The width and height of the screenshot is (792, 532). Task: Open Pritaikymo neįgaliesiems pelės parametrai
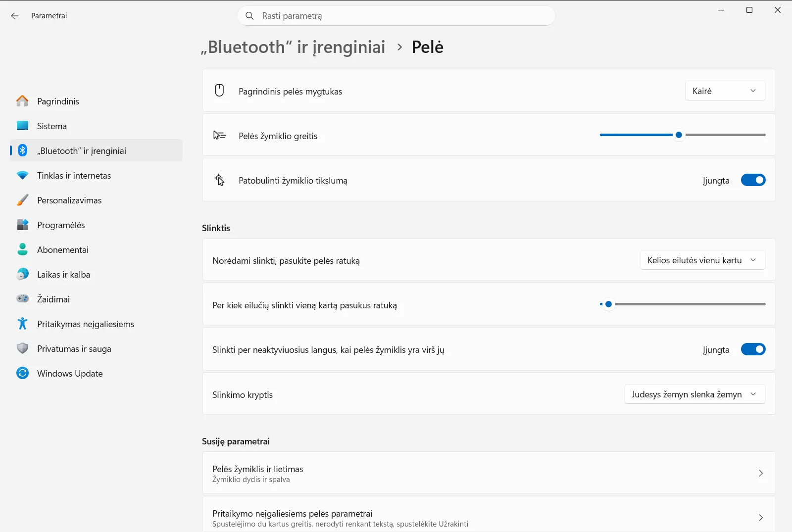[489, 514]
